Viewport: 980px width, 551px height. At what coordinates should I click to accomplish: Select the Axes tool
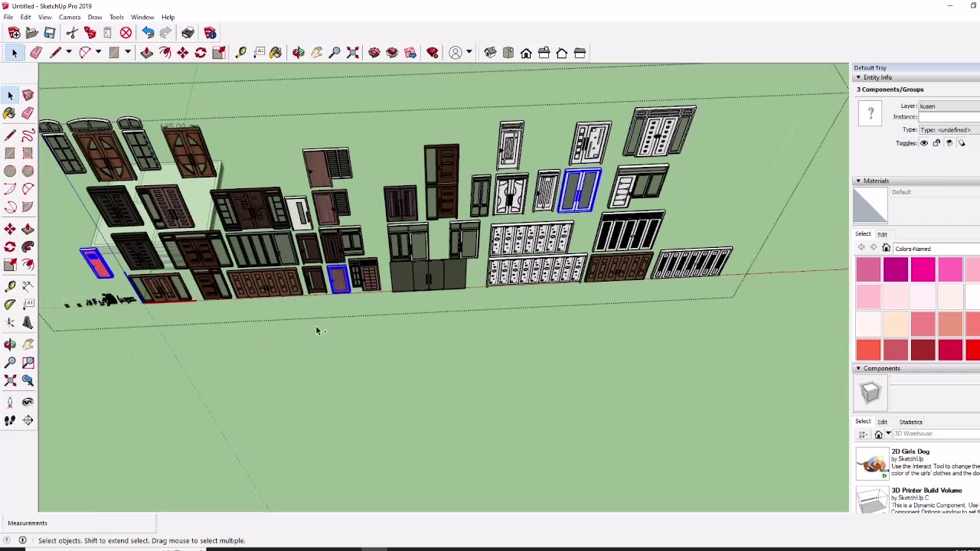coord(10,323)
